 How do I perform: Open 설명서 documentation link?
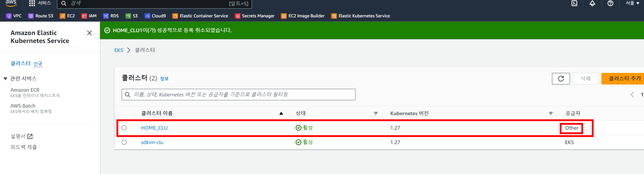(22, 136)
